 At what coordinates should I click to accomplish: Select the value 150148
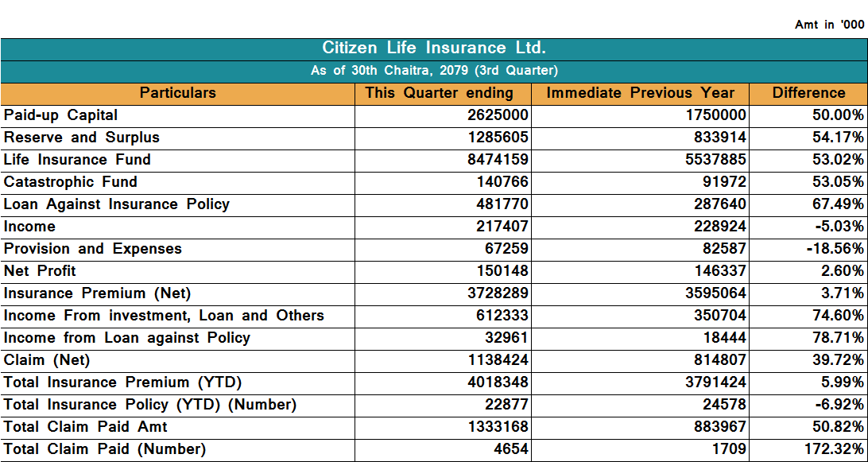pos(502,271)
